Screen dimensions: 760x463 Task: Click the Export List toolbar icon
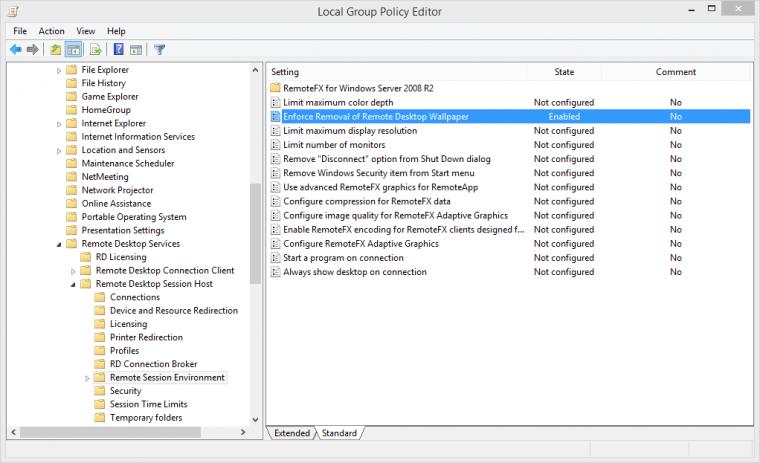click(95, 49)
